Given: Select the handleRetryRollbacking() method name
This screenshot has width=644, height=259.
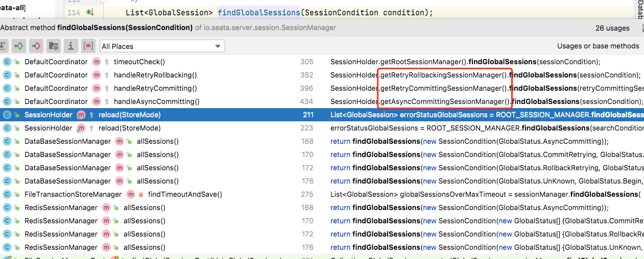Looking at the screenshot, I should 155,75.
